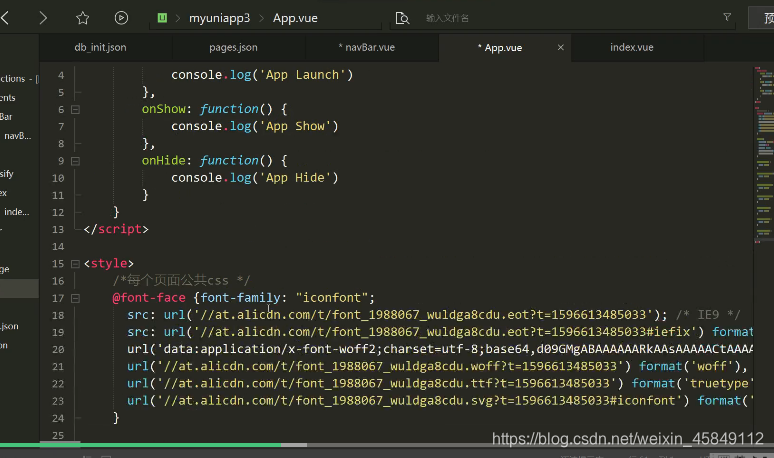Click the green project icon in breadcrumb
Screen dimensions: 774x458
162,18
